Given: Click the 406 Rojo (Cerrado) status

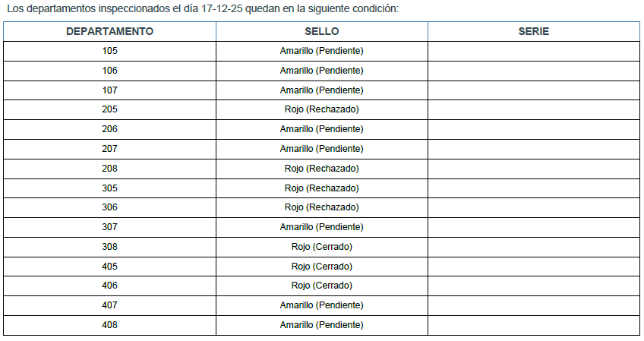Looking at the screenshot, I should coord(321,286).
